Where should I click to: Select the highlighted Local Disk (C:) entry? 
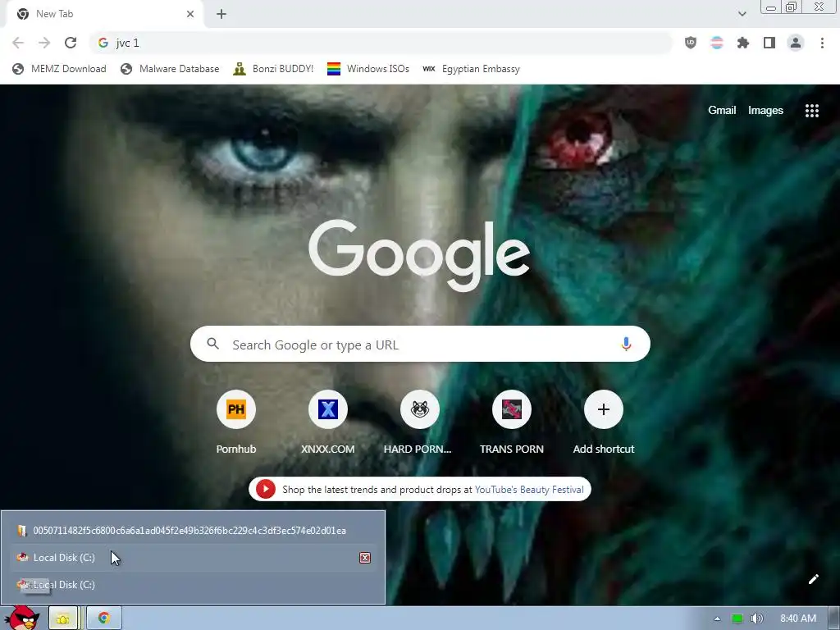point(193,558)
